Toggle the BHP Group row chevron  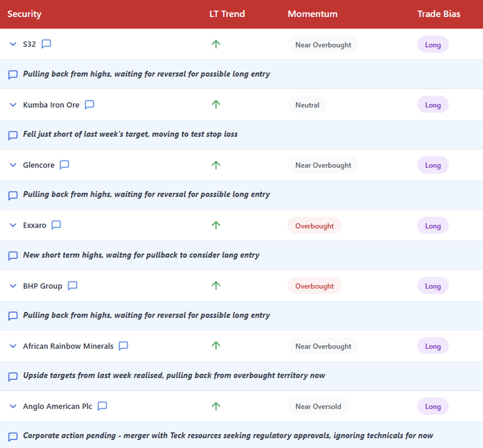13,286
